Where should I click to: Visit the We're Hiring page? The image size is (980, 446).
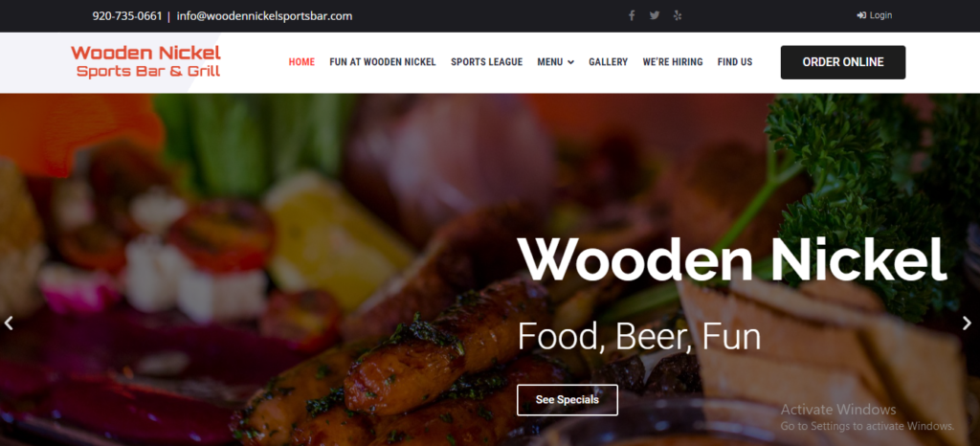pos(673,62)
